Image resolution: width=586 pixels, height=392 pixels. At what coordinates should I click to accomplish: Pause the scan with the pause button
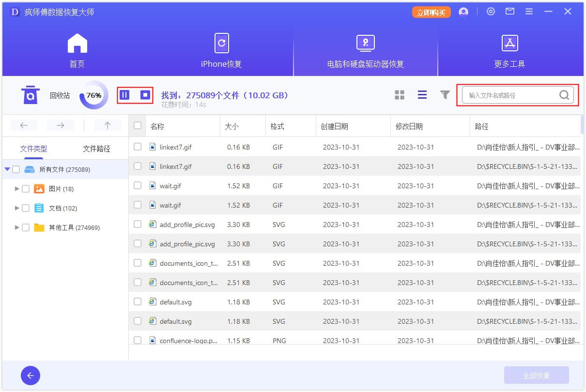pyautogui.click(x=124, y=95)
